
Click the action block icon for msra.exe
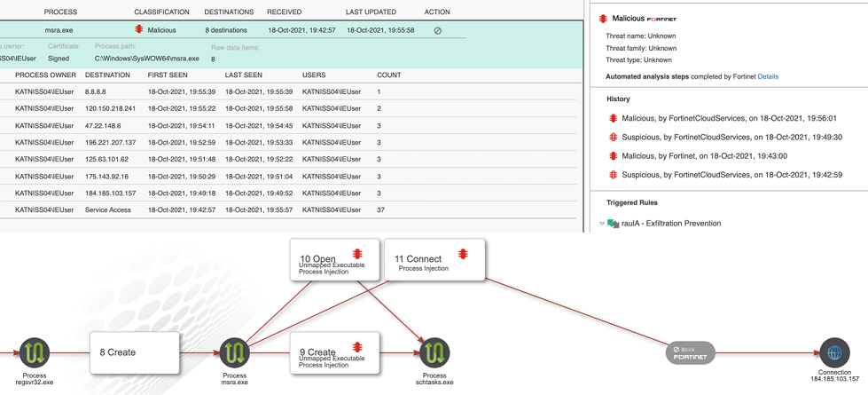click(437, 30)
